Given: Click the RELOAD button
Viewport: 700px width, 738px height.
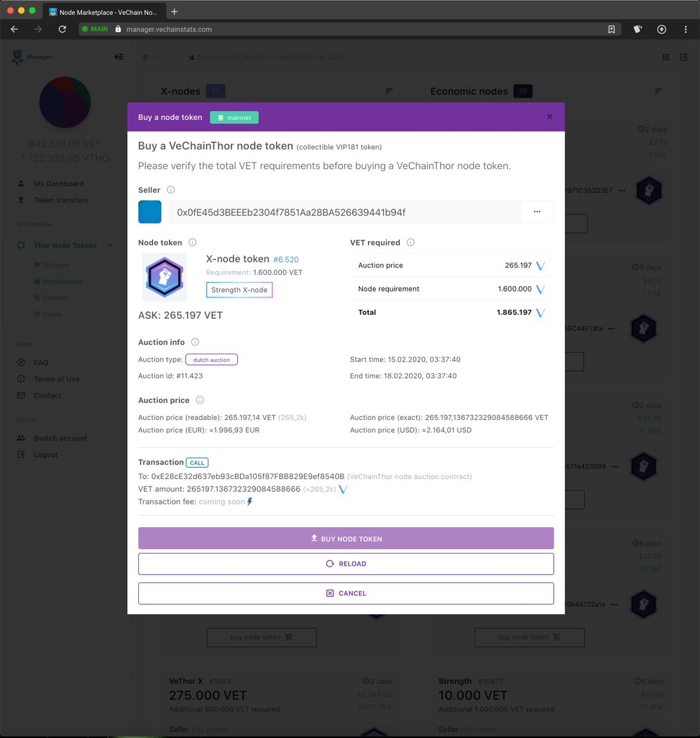Looking at the screenshot, I should (346, 564).
